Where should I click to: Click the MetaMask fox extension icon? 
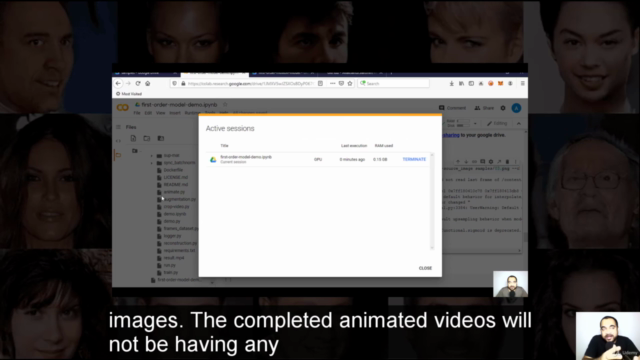click(x=500, y=83)
